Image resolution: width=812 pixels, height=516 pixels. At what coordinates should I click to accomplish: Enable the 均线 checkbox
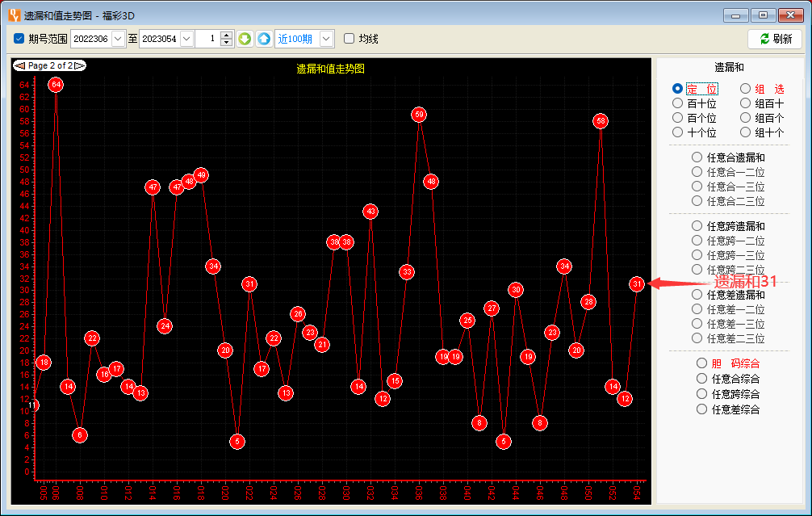(x=349, y=39)
